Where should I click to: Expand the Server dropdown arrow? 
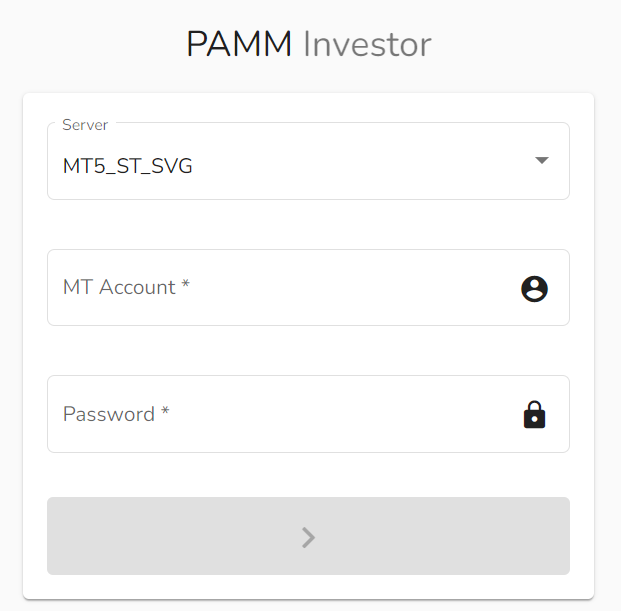[x=542, y=160]
